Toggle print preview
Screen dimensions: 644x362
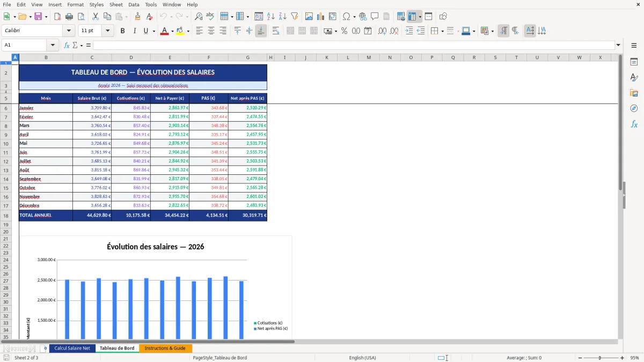(81, 17)
